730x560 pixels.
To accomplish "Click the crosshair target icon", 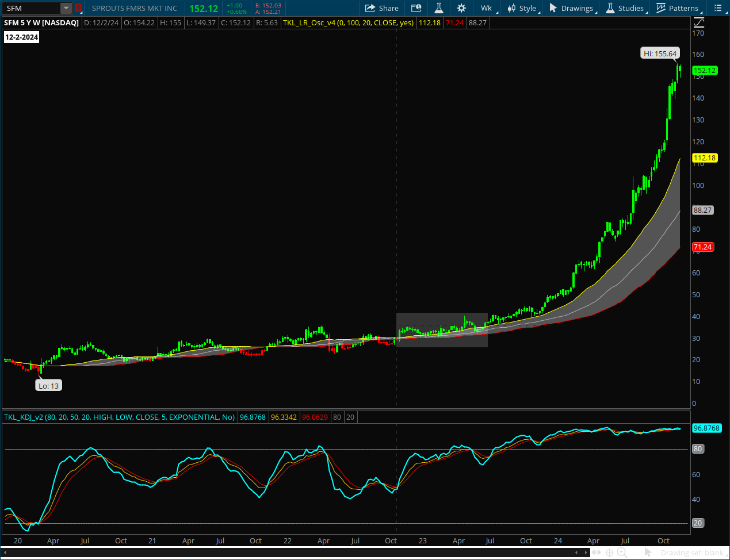I will (609, 553).
